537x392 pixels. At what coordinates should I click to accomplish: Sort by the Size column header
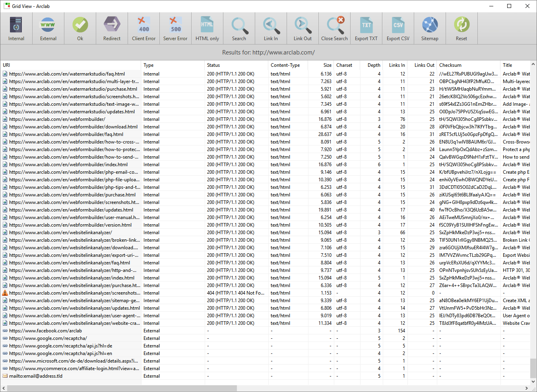[327, 65]
